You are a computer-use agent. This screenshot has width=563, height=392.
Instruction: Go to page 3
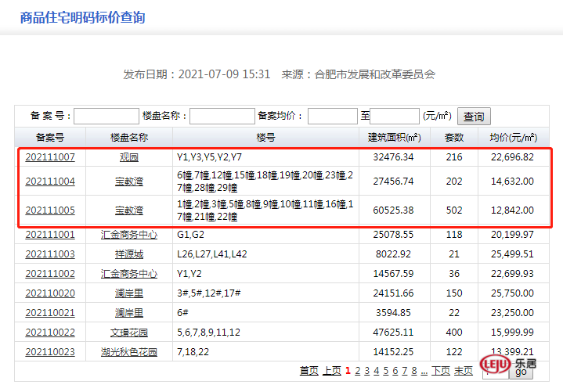367,371
